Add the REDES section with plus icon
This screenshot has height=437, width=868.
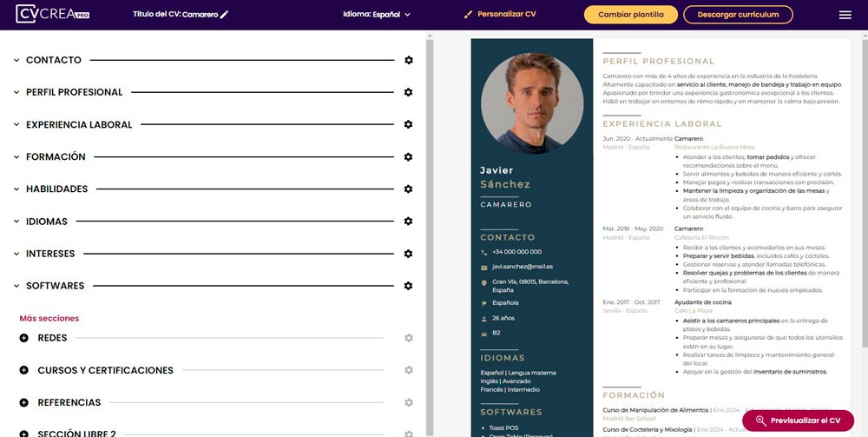click(23, 338)
